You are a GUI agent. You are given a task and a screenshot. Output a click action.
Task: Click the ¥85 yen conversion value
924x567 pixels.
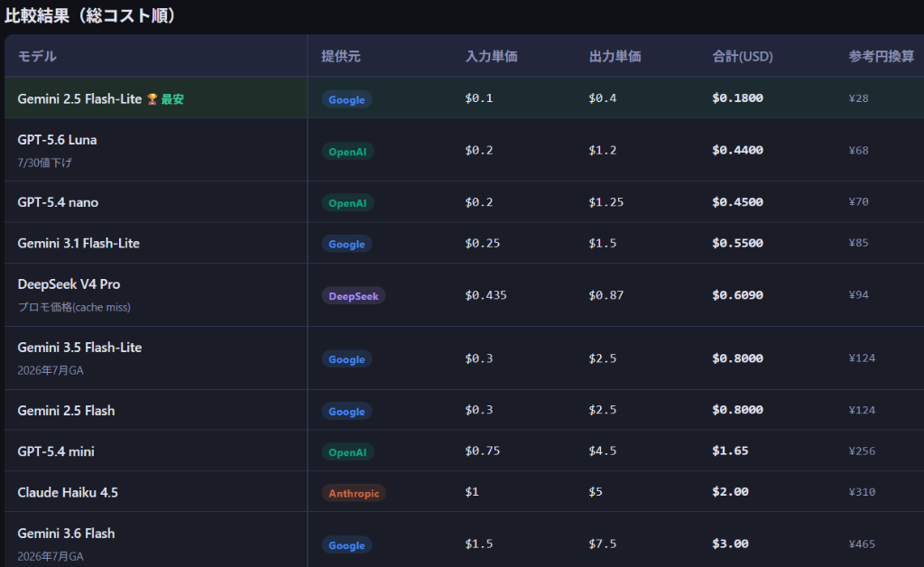(859, 242)
